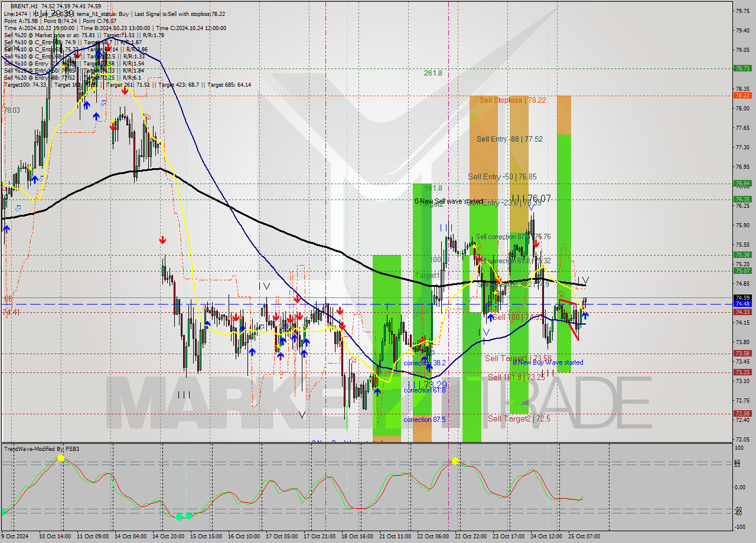Click the current price 74.59 axis tag
Screen dimensions: 756x543
[742, 297]
